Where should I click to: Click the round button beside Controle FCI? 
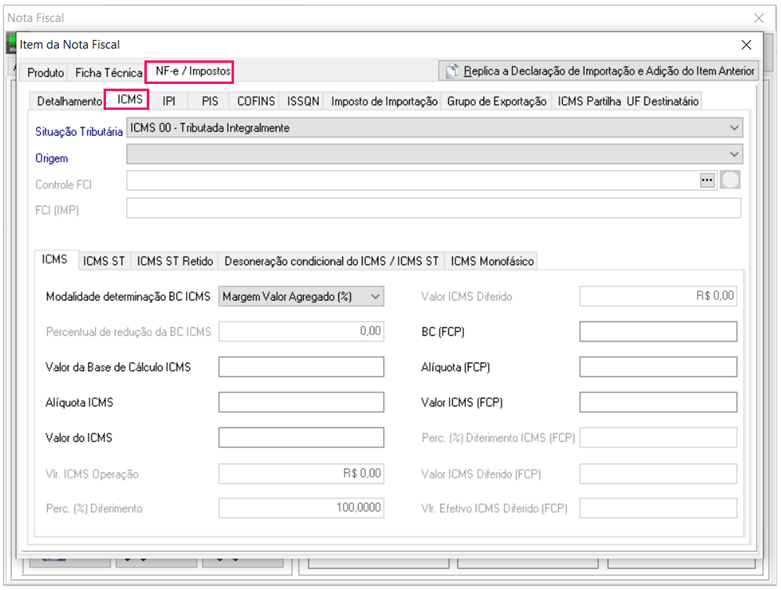[730, 181]
